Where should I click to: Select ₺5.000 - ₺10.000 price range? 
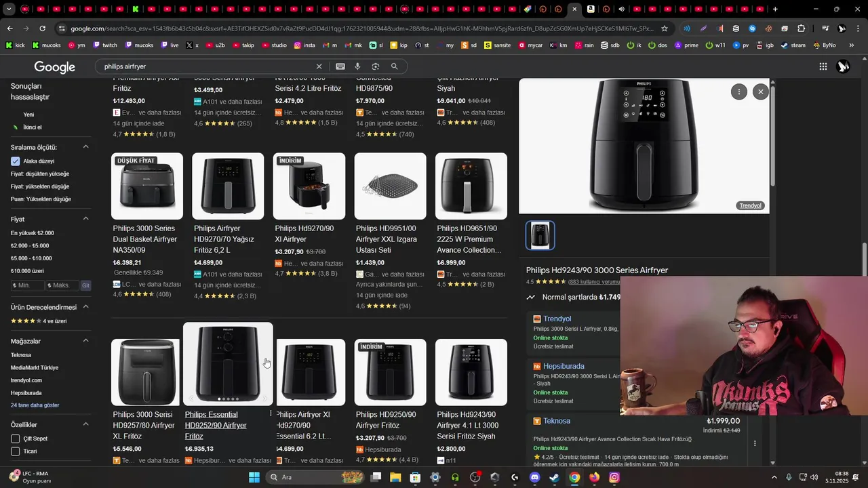point(31,258)
